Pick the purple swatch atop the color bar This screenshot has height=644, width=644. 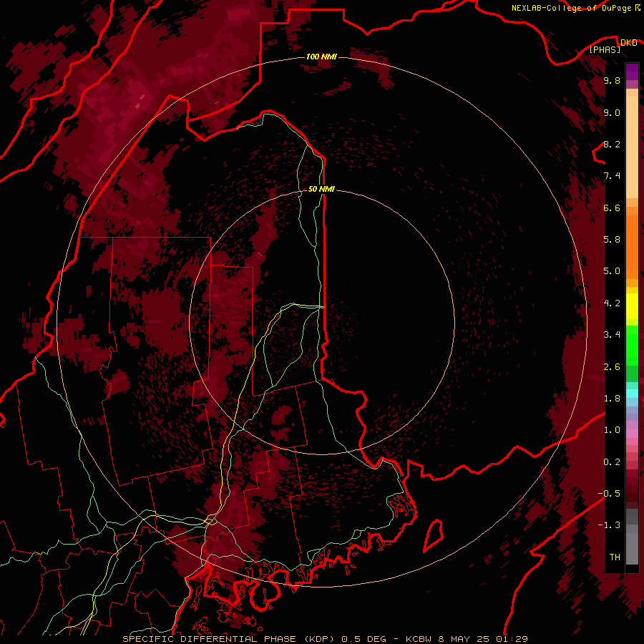tap(632, 72)
